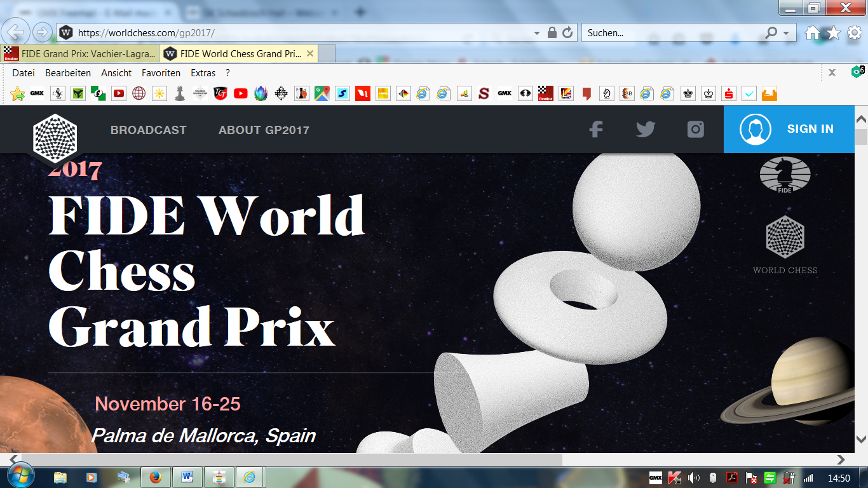Image resolution: width=868 pixels, height=488 pixels.
Task: Go back with the browser back arrow
Action: (x=16, y=32)
